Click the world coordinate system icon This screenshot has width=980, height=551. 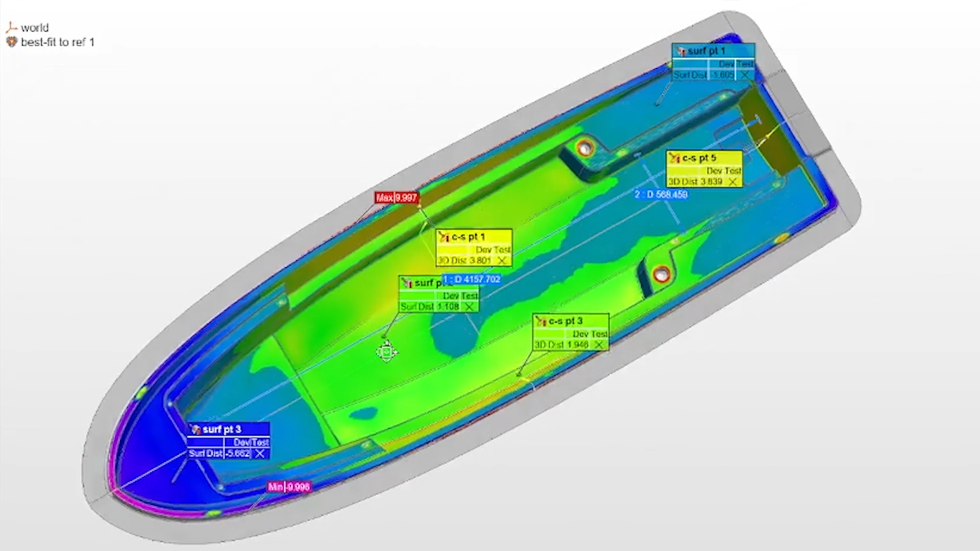click(x=11, y=28)
